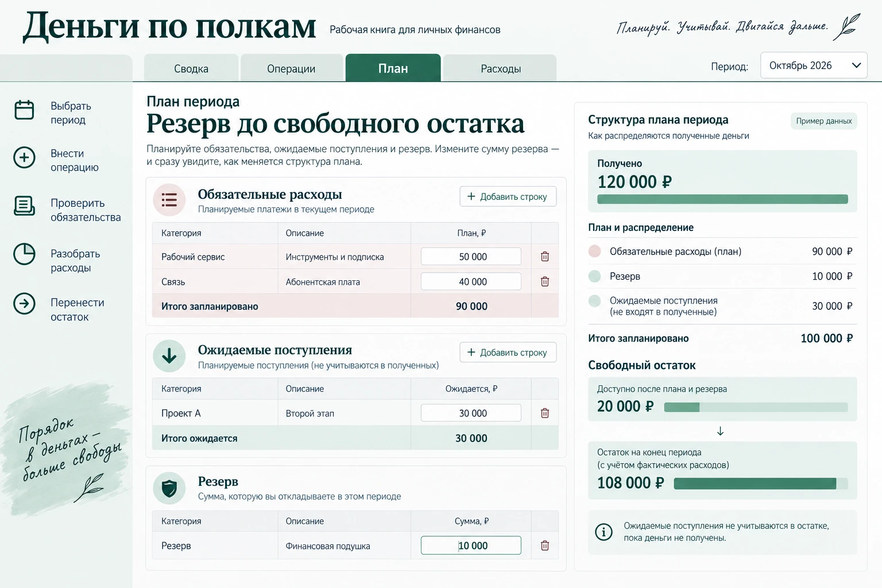Click the shield icon of the Резерв section
Image resolution: width=882 pixels, height=588 pixels.
click(169, 488)
